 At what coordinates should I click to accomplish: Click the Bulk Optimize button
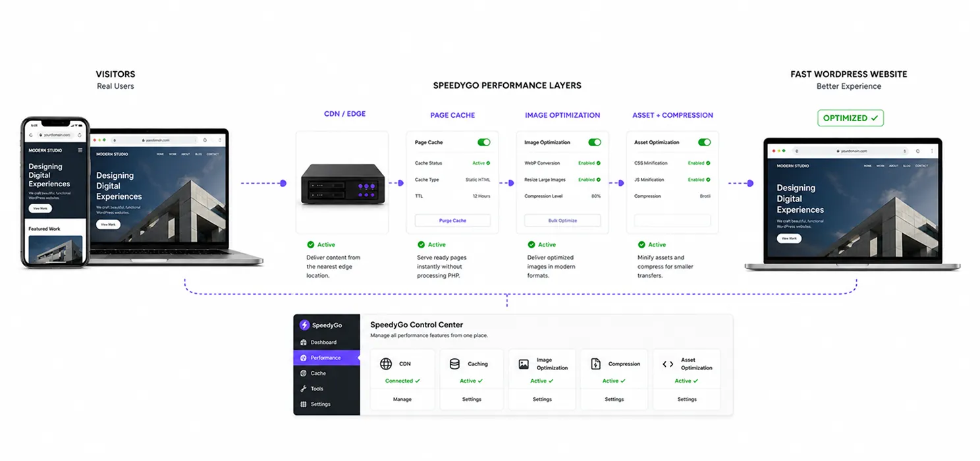562,221
